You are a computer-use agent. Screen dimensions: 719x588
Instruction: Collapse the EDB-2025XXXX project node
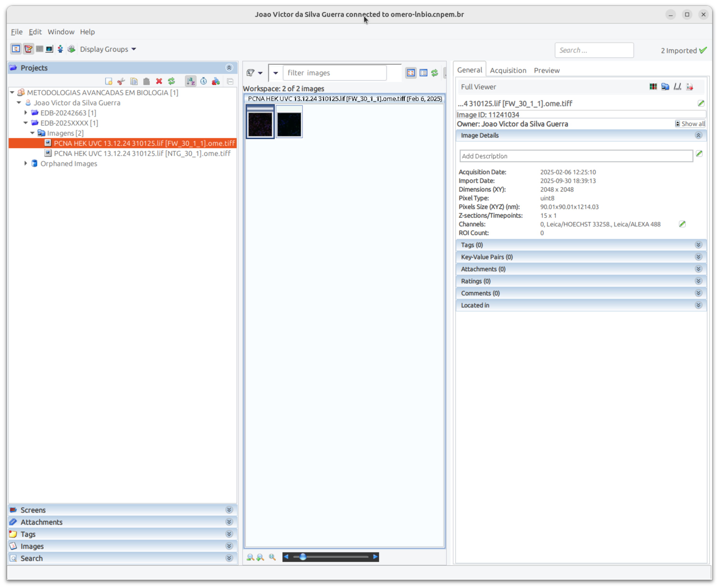tap(26, 123)
